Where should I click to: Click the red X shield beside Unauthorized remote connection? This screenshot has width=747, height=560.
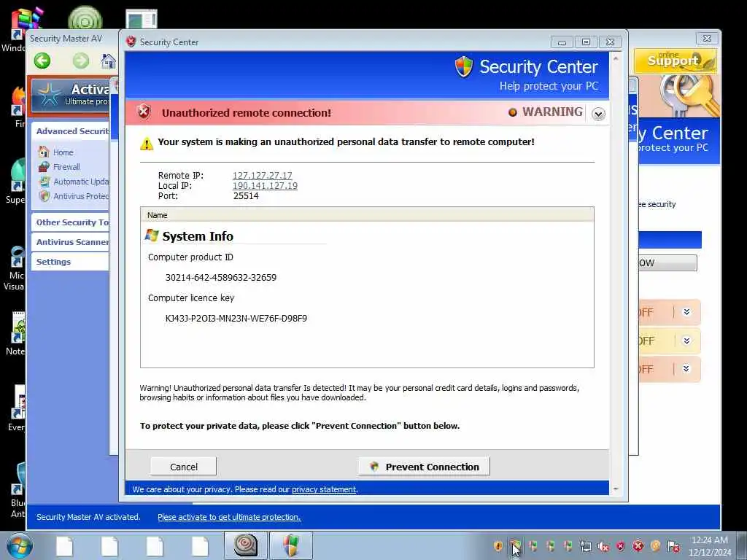pyautogui.click(x=144, y=112)
